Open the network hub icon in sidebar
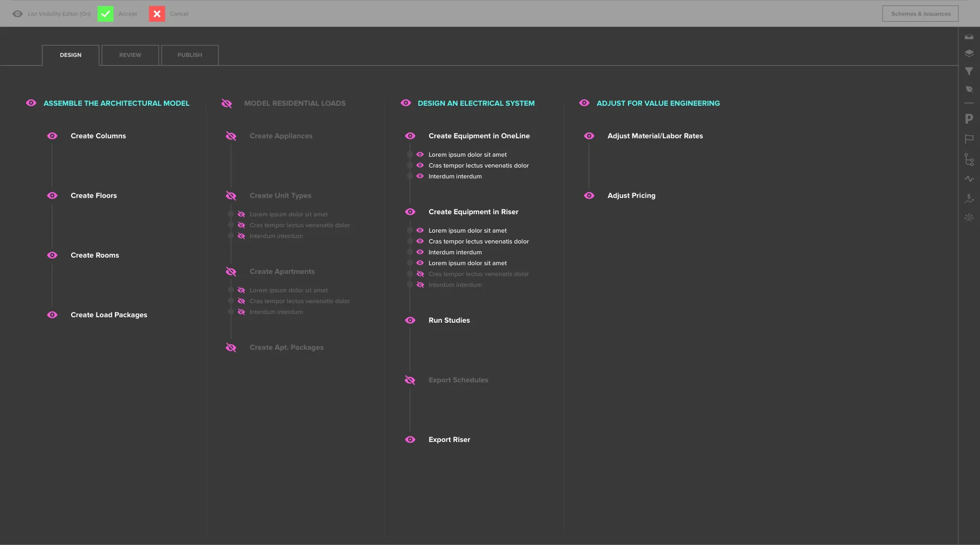The image size is (980, 545). [969, 217]
